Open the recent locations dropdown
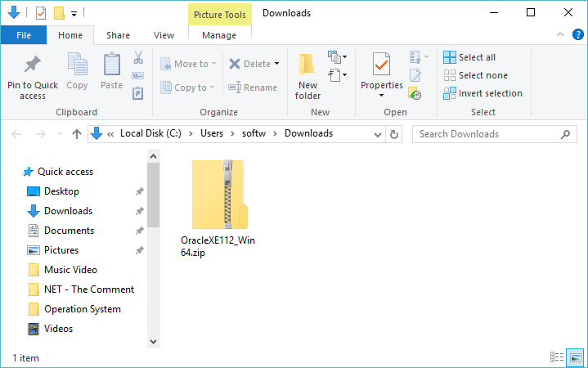 pyautogui.click(x=60, y=134)
